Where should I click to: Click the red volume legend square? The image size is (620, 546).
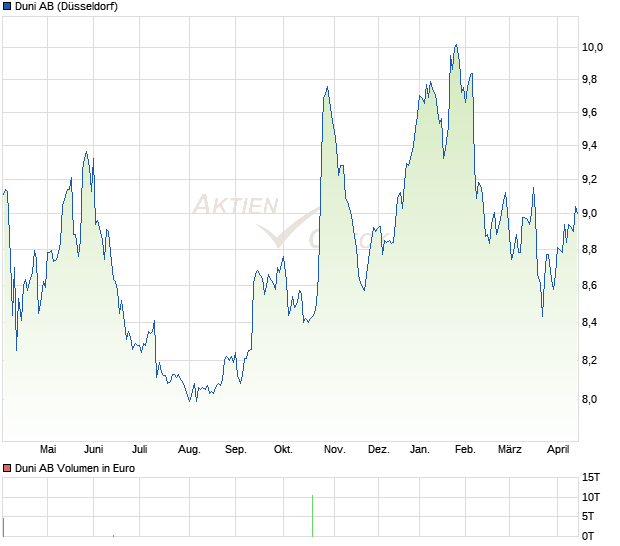point(7,468)
